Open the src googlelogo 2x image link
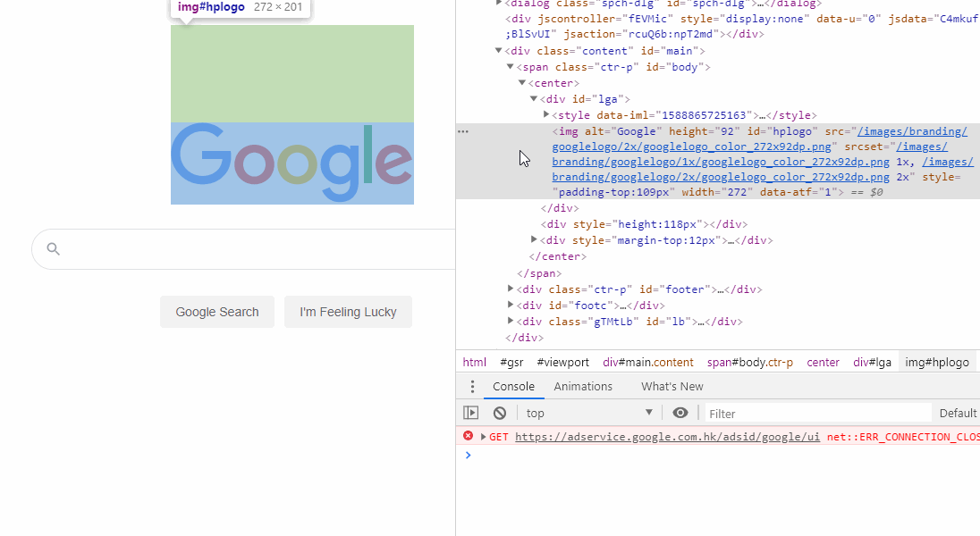Viewport: 980px width, 536px height. (759, 138)
